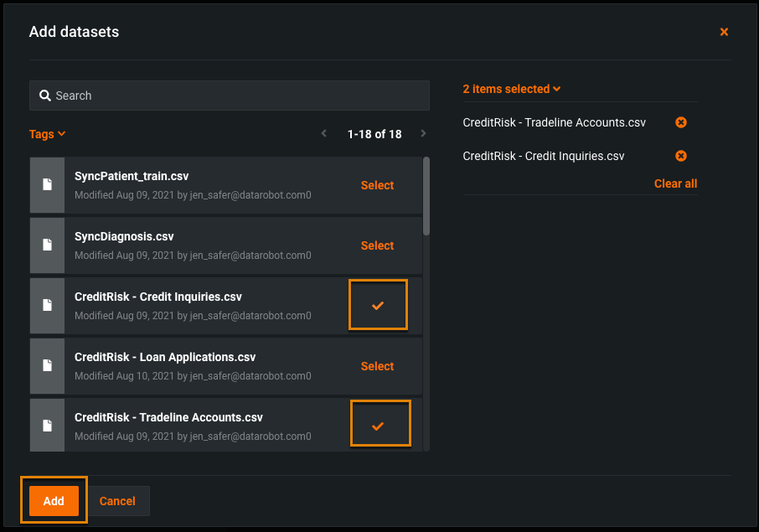The image size is (759, 532).
Task: Go to next page of datasets
Action: pyautogui.click(x=423, y=134)
